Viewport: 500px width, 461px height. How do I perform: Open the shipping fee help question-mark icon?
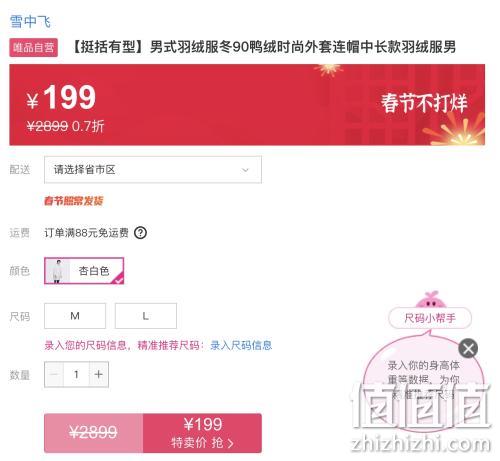tap(140, 233)
